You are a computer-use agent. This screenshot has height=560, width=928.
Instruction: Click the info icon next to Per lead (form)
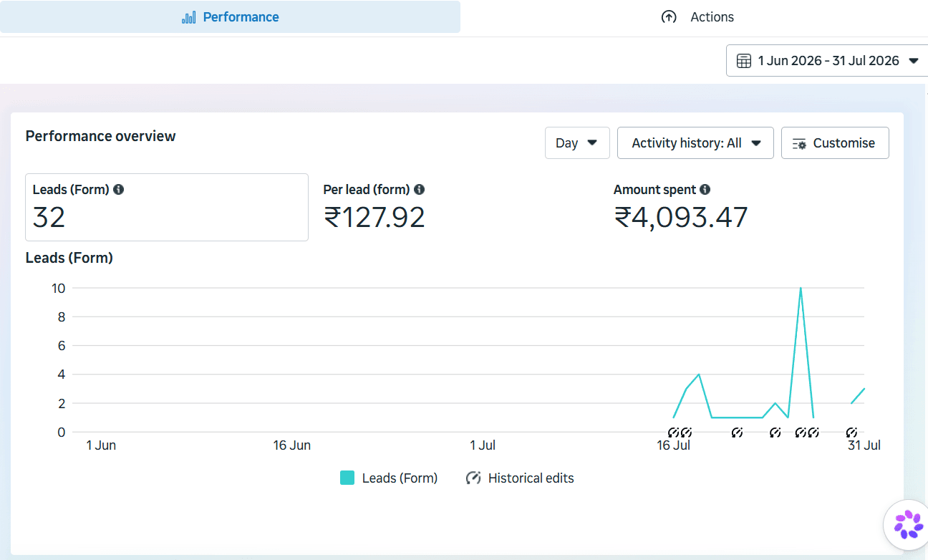[x=420, y=190]
